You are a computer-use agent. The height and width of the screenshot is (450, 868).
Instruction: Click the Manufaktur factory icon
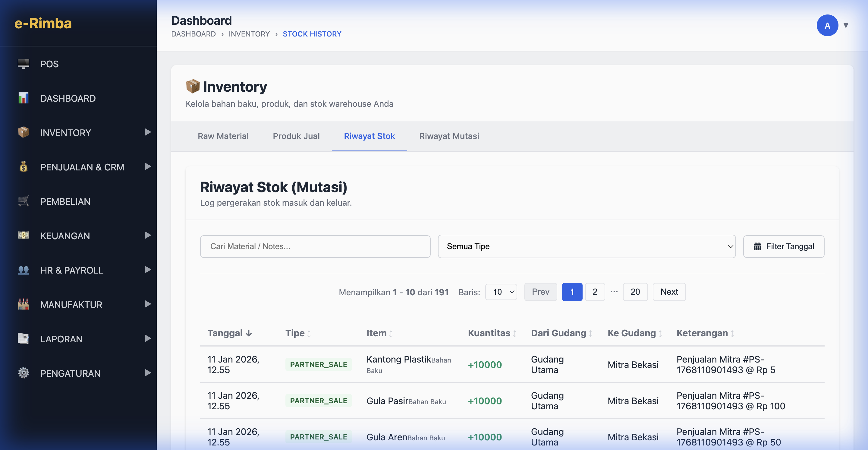click(23, 304)
